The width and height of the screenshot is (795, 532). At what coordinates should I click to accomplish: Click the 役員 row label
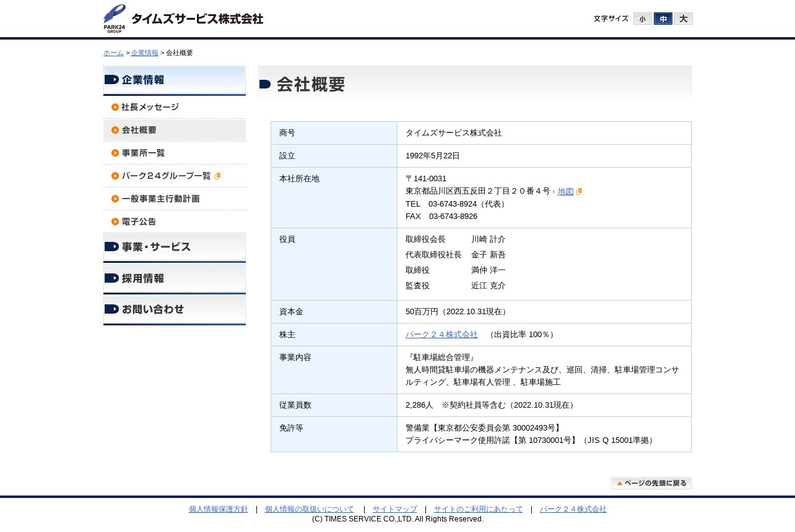[x=287, y=239]
